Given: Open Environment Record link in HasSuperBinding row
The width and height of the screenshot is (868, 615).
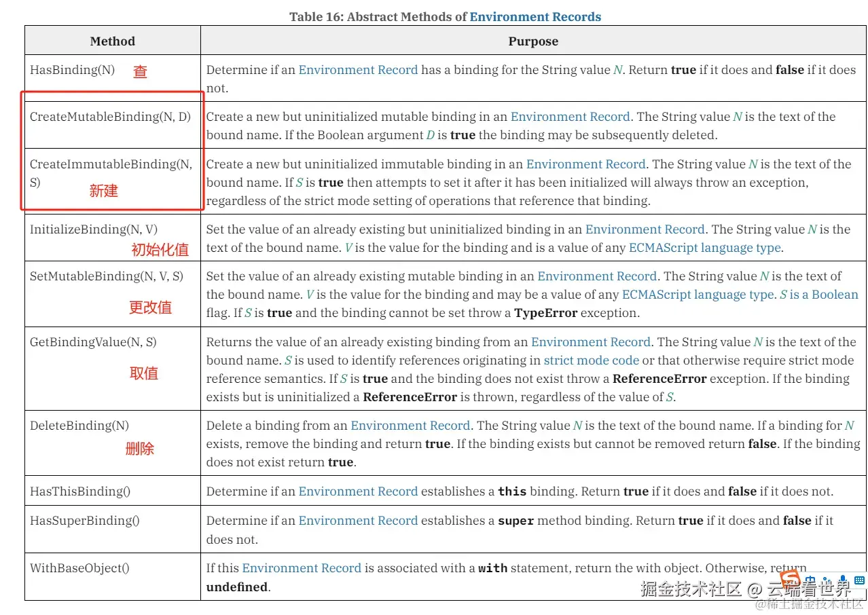Looking at the screenshot, I should 358,521.
